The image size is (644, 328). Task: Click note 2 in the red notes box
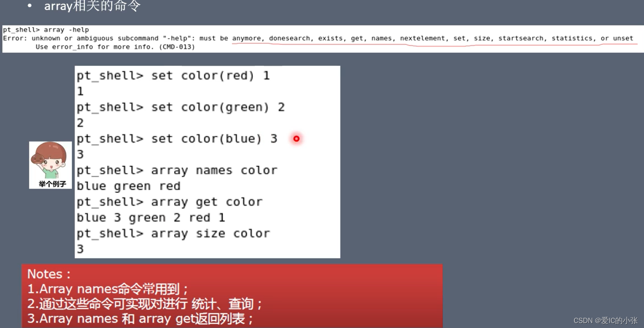click(x=145, y=304)
